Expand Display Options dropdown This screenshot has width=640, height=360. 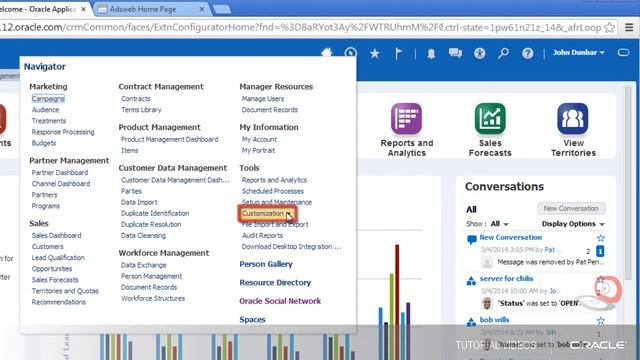click(573, 224)
